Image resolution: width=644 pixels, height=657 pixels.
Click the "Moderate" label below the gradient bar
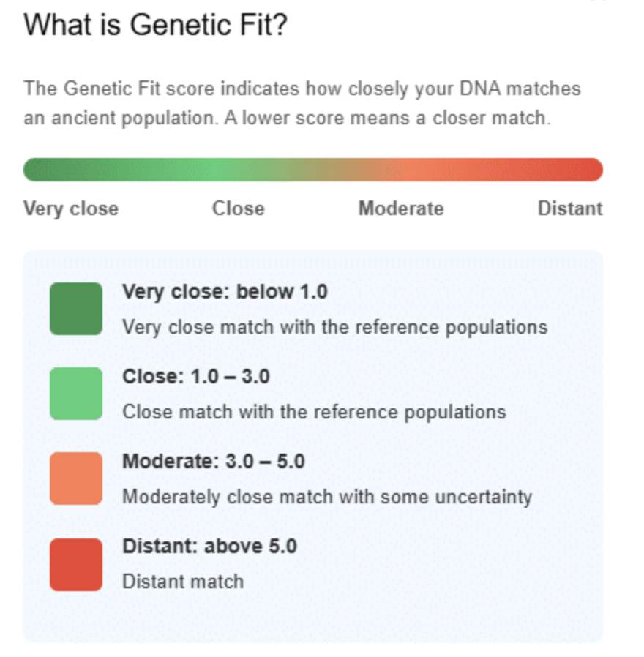[400, 209]
